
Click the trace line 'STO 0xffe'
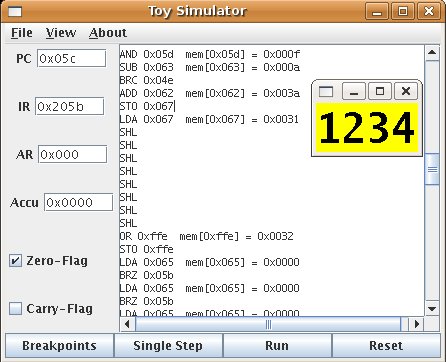pos(147,249)
